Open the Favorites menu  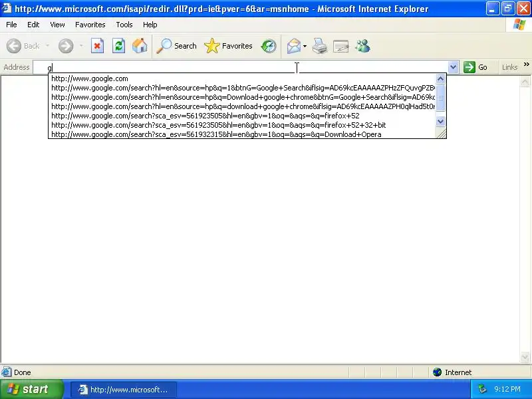click(x=90, y=25)
